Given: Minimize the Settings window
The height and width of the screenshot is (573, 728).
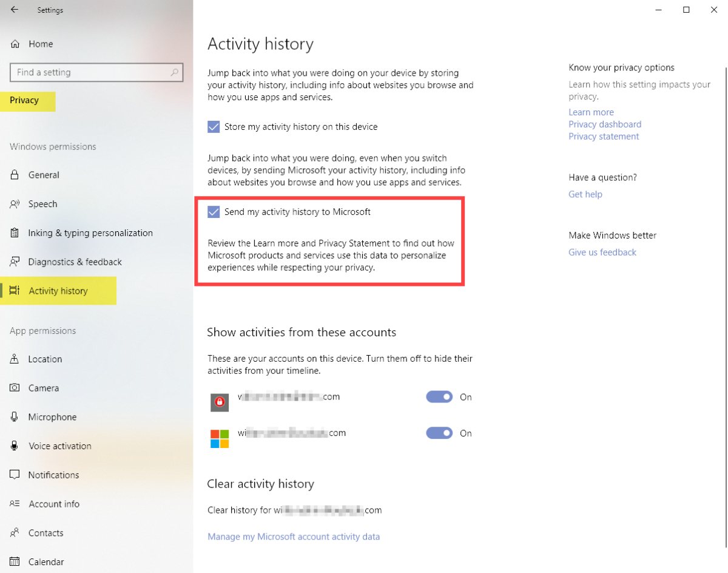Looking at the screenshot, I should coord(658,10).
